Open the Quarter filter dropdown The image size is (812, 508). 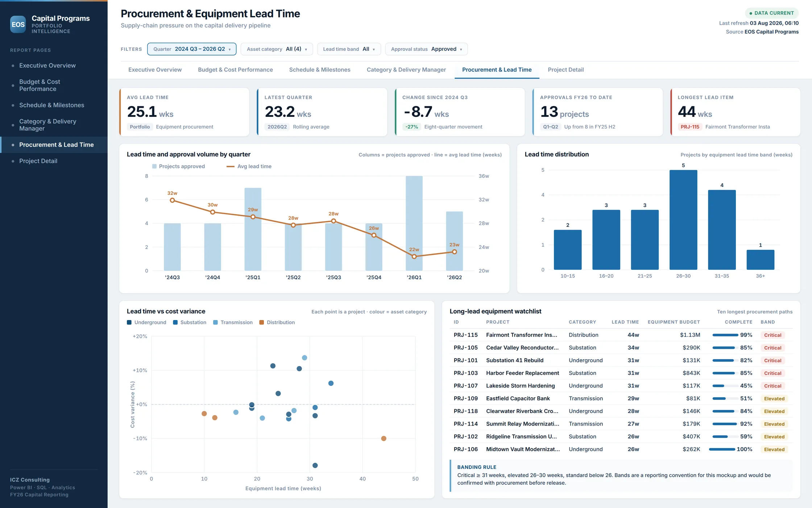pyautogui.click(x=191, y=49)
